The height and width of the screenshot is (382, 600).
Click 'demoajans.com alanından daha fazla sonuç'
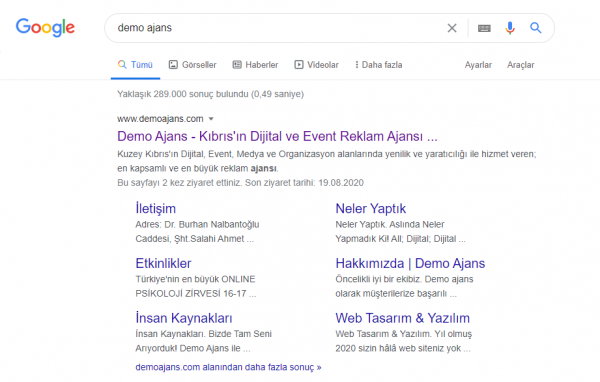228,367
